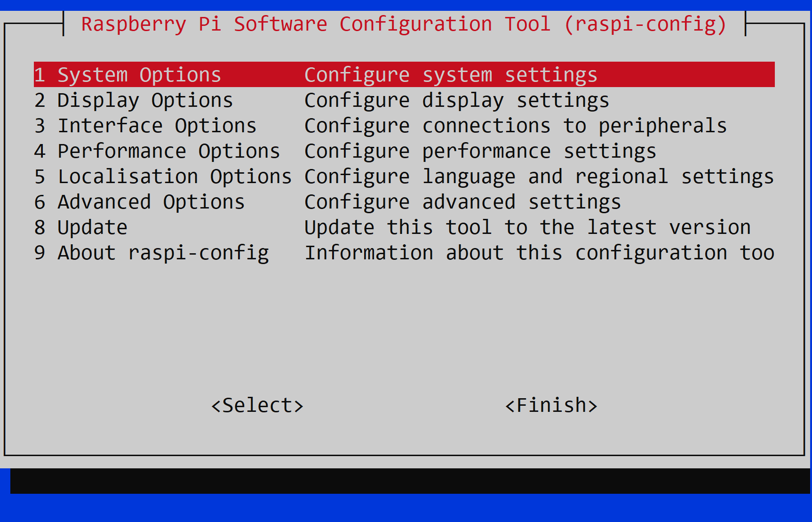The height and width of the screenshot is (522, 812).
Task: Click the raspi-config title text
Action: click(x=404, y=24)
